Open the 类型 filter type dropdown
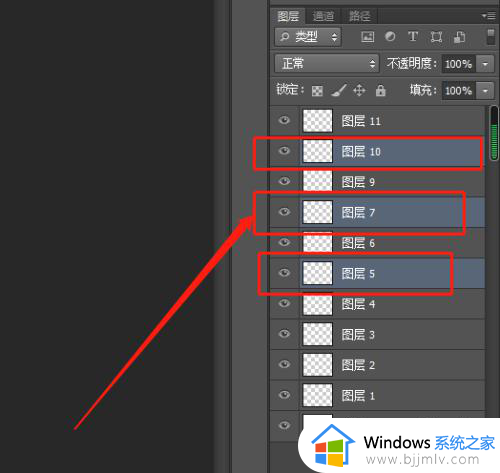The height and width of the screenshot is (473, 500). tap(308, 37)
